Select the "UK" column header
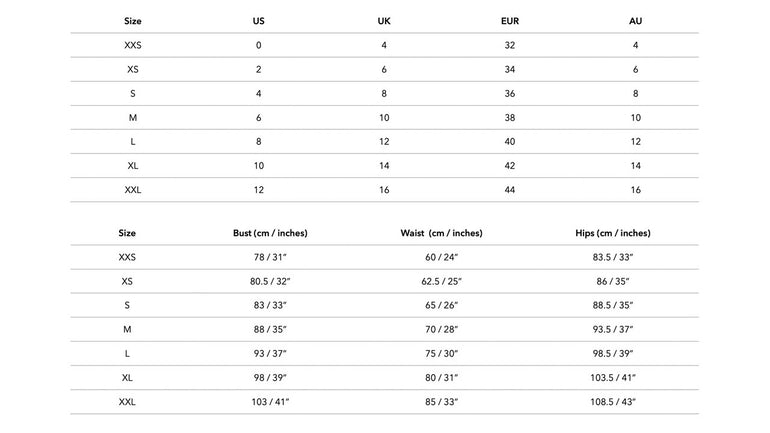Image resolution: width=770 pixels, height=433 pixels. coord(384,21)
